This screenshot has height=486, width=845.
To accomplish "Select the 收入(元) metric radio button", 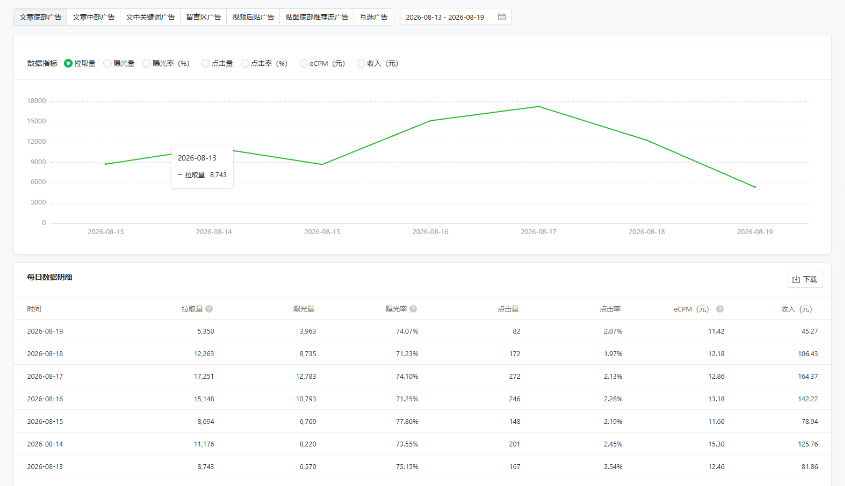I will click(x=361, y=64).
